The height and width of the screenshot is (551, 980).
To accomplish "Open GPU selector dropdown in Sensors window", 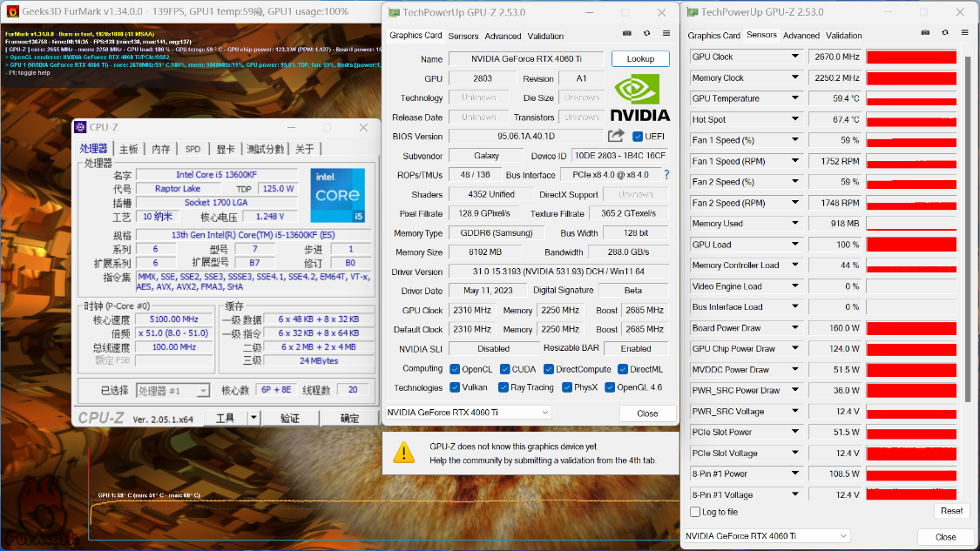I will point(767,535).
